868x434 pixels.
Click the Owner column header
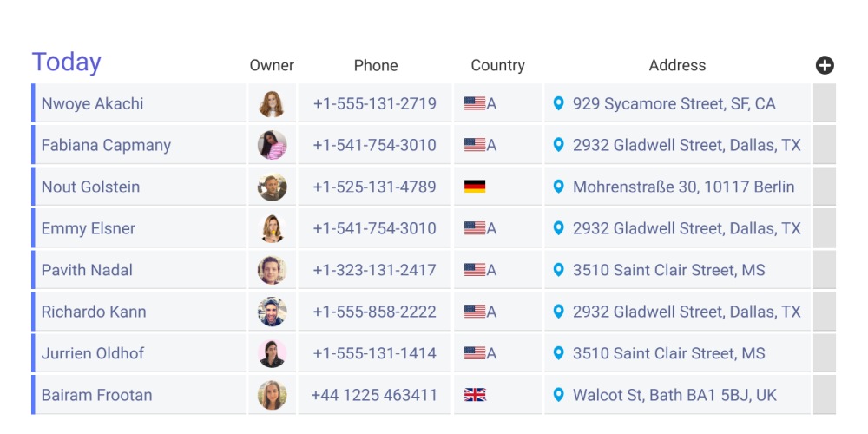pyautogui.click(x=272, y=65)
